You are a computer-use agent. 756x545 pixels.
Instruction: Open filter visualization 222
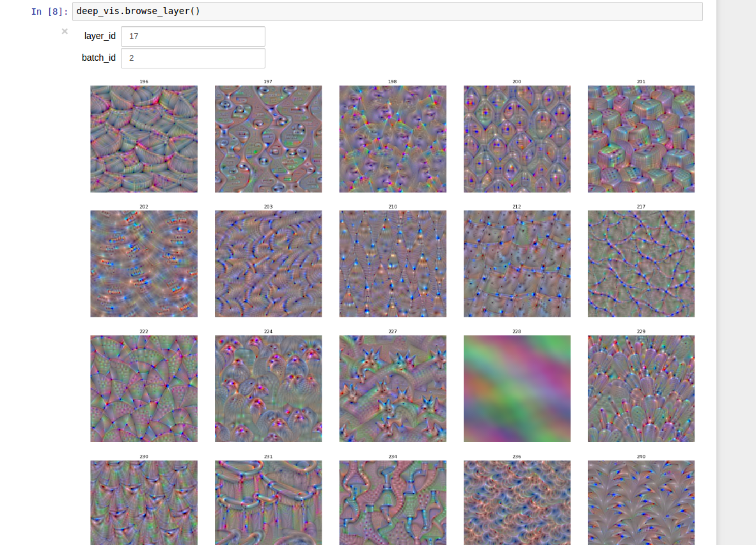144,389
